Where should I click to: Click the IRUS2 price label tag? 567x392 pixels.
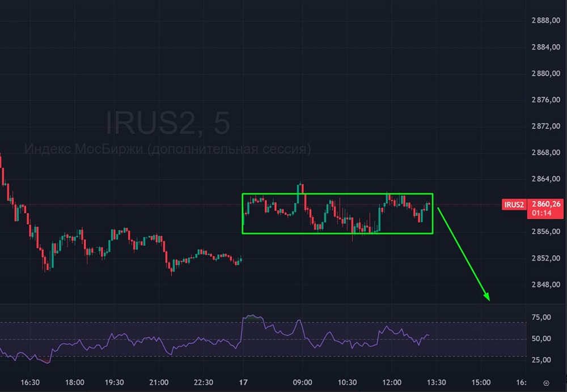(514, 205)
